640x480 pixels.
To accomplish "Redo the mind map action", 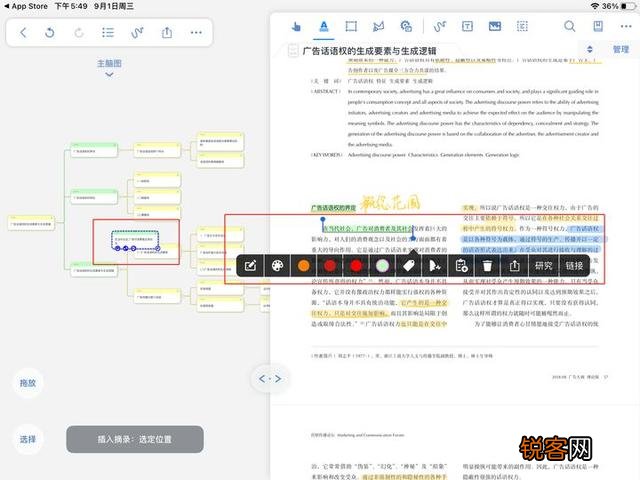I will [79, 33].
